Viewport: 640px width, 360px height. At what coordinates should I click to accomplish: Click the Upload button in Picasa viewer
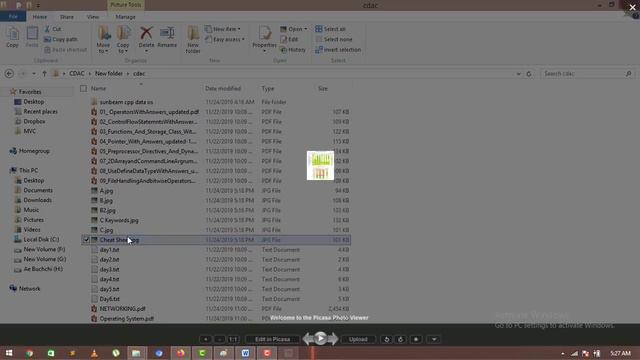[358, 339]
